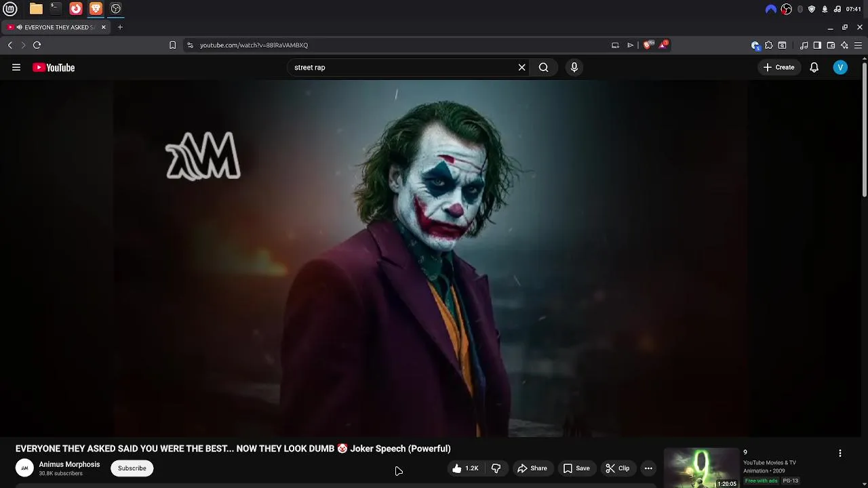Image resolution: width=868 pixels, height=488 pixels.
Task: Click the play-arrow icon in address bar
Action: pyautogui.click(x=630, y=45)
